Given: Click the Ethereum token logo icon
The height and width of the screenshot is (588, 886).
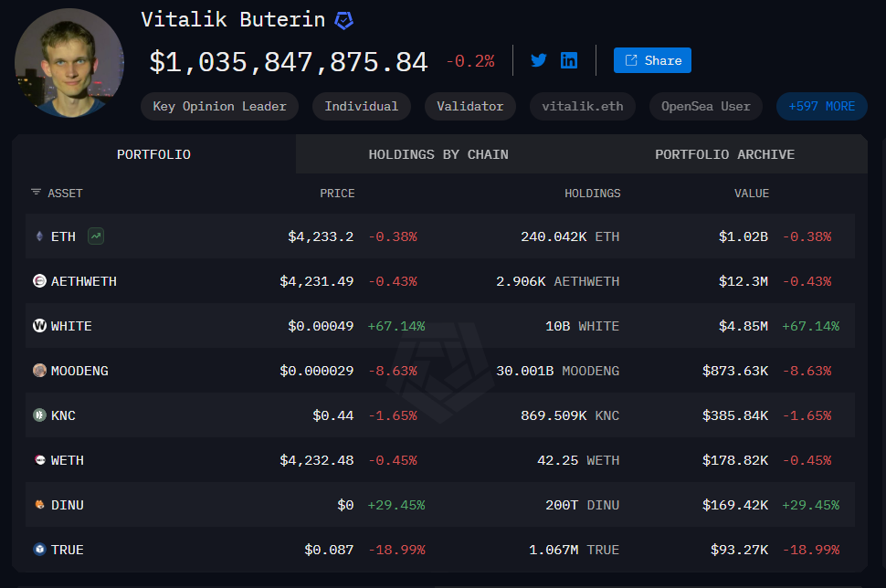Looking at the screenshot, I should (x=39, y=236).
